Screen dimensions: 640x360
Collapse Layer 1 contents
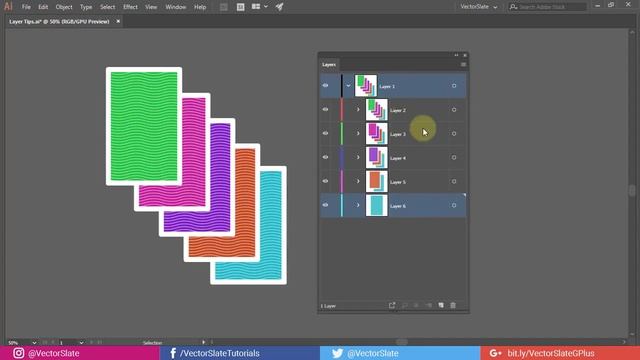(348, 86)
